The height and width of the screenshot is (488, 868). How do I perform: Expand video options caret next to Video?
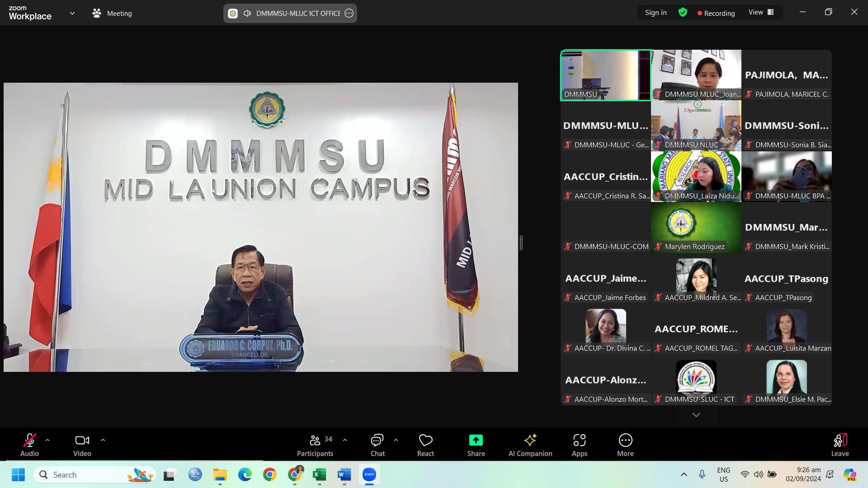pos(103,440)
